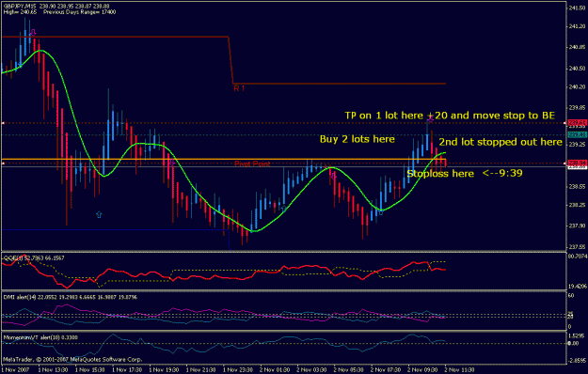Select the 'Stoploss here <--9:39' annotation

(x=465, y=173)
